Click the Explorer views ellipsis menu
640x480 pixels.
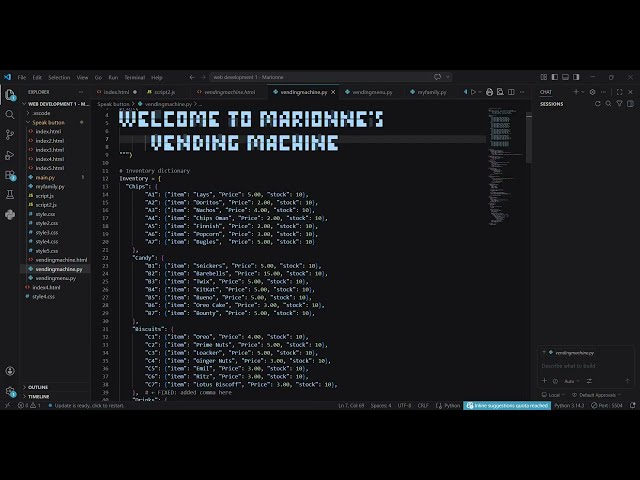point(81,92)
